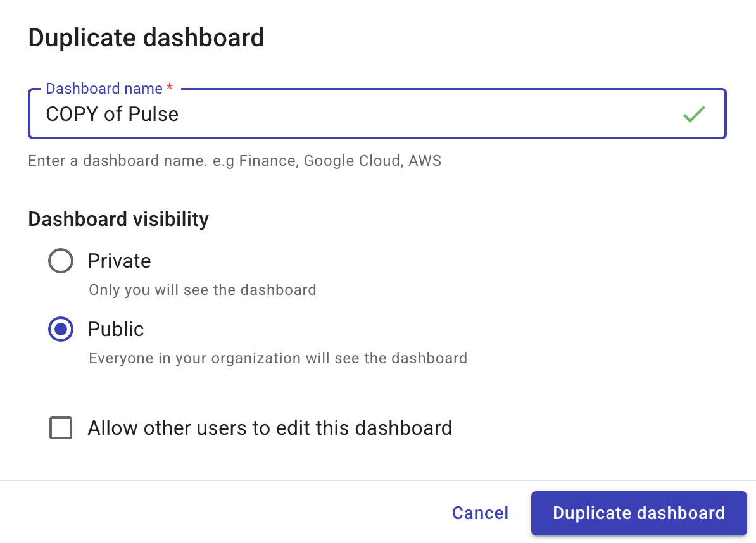Image resolution: width=756 pixels, height=543 pixels.
Task: Click the checkbox label for editing permission
Action: [x=270, y=428]
